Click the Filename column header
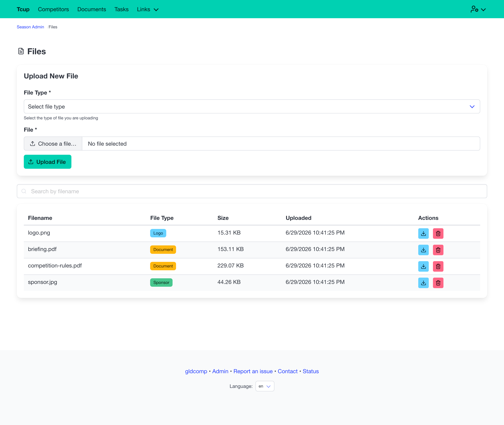Screen dimensions: 504x425 [40, 218]
